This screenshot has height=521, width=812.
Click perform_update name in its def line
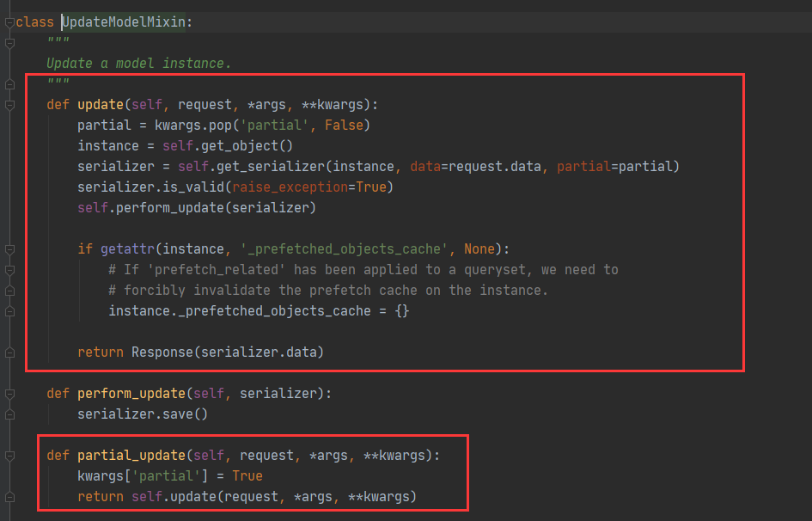pos(131,394)
